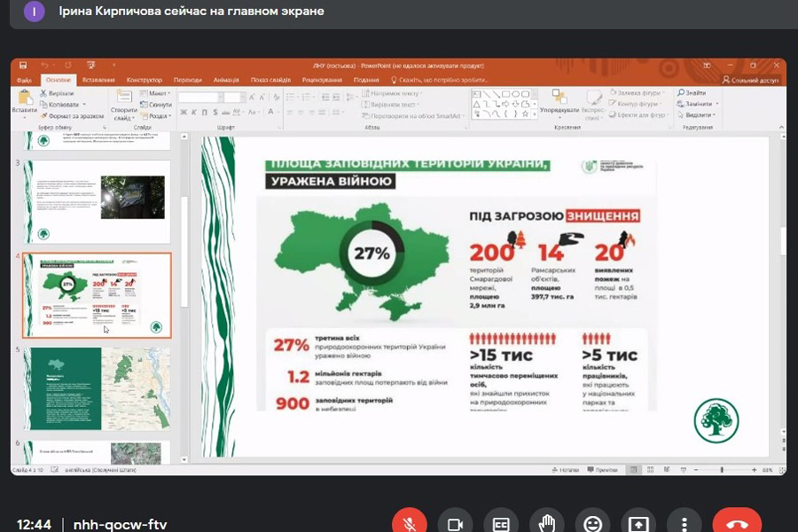Open the Розділ section dropdown

point(155,115)
